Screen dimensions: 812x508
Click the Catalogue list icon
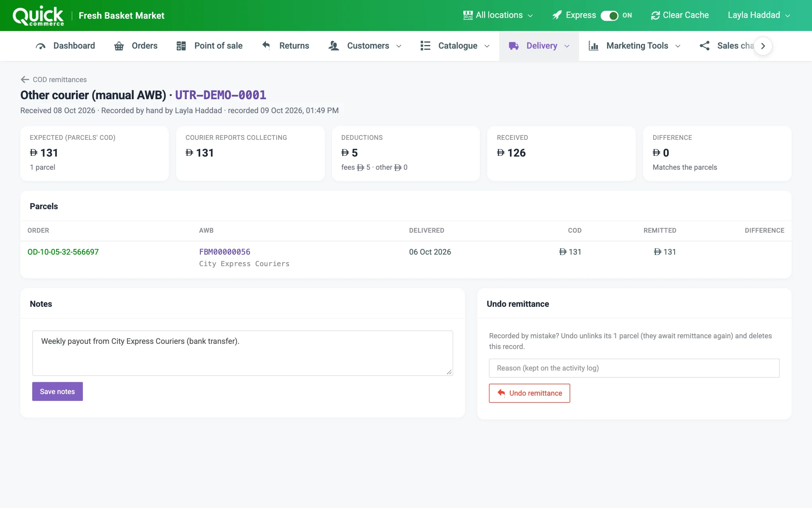pyautogui.click(x=425, y=46)
